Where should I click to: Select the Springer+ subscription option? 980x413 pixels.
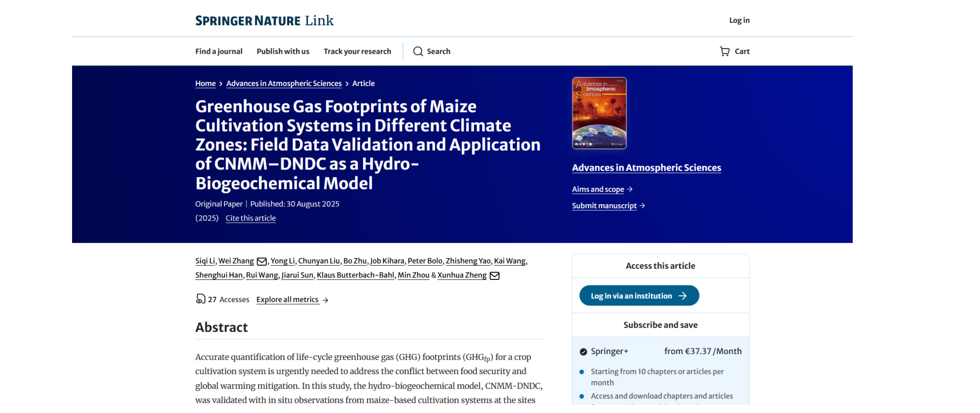[583, 352]
